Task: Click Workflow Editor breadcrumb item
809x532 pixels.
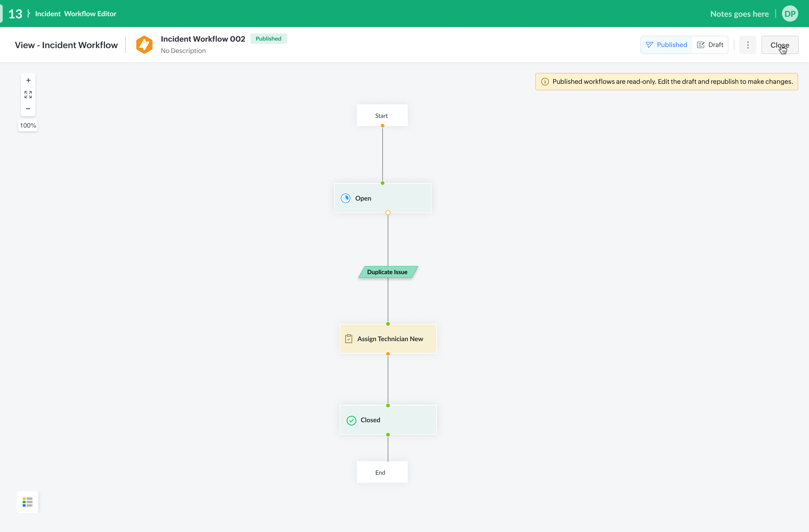Action: [x=90, y=14]
